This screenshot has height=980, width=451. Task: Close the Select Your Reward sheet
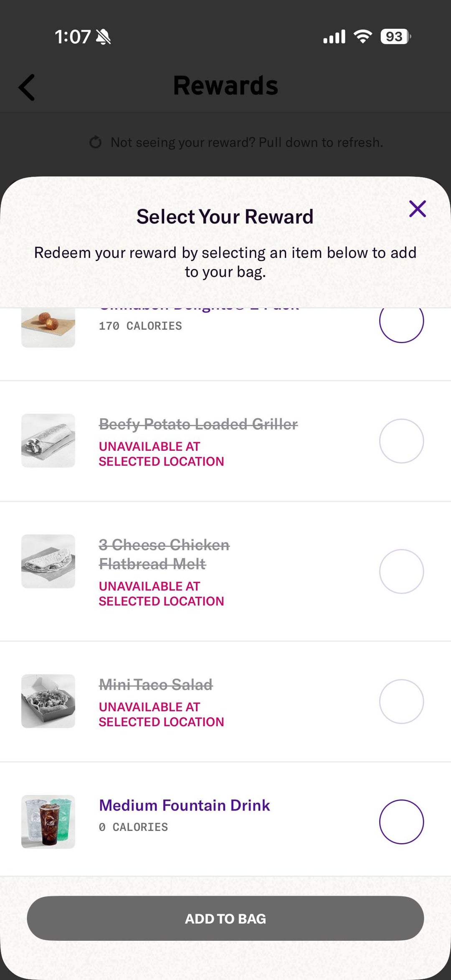pos(417,209)
